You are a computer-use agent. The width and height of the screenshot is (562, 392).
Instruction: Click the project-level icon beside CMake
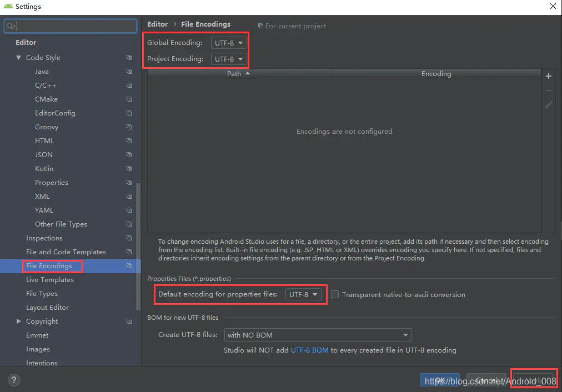click(129, 99)
